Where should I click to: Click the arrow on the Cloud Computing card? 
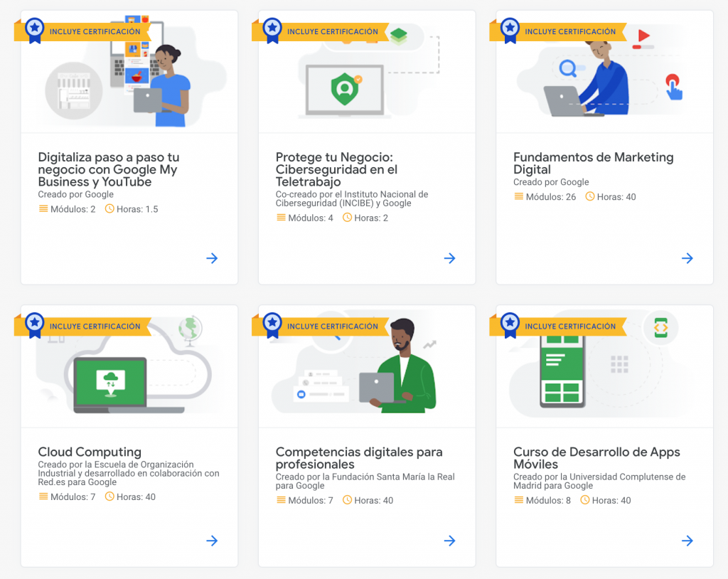[212, 541]
